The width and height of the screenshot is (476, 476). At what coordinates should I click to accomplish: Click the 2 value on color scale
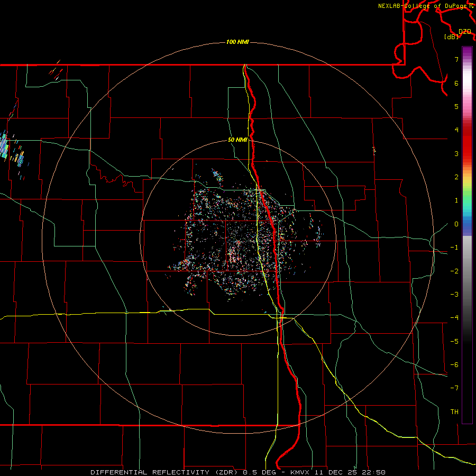tap(456, 177)
